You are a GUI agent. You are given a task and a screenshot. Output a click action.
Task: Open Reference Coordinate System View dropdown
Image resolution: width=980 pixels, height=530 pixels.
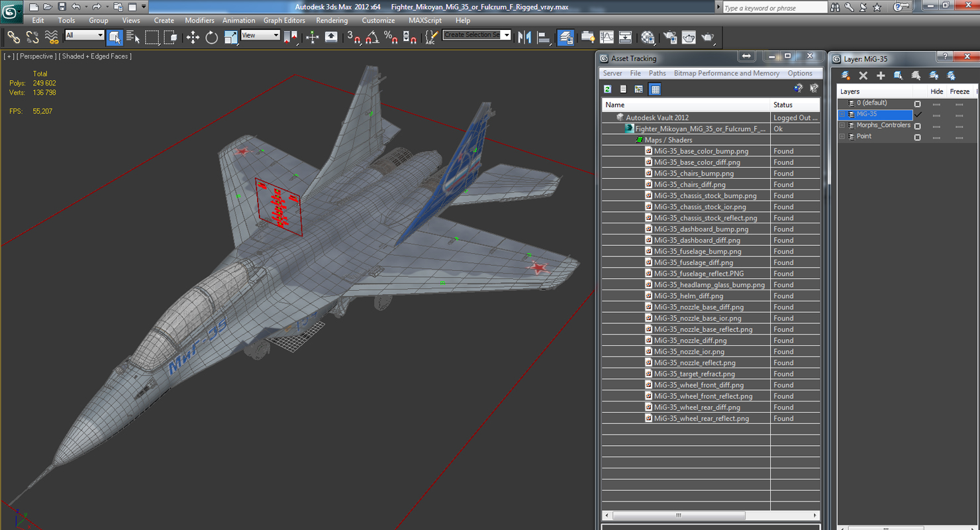[x=260, y=35]
